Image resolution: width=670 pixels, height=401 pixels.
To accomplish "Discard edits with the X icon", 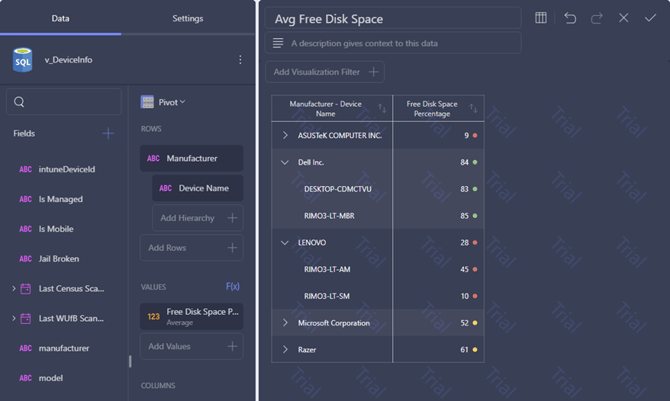I will pyautogui.click(x=623, y=18).
